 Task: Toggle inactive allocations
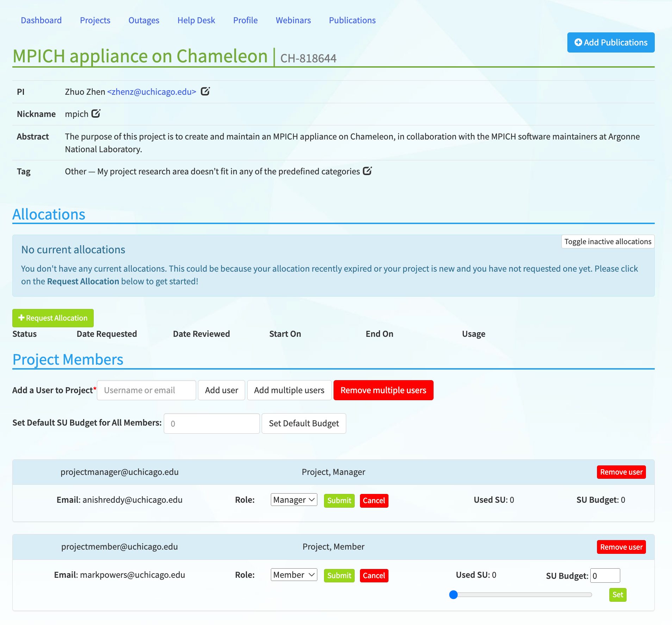click(608, 241)
